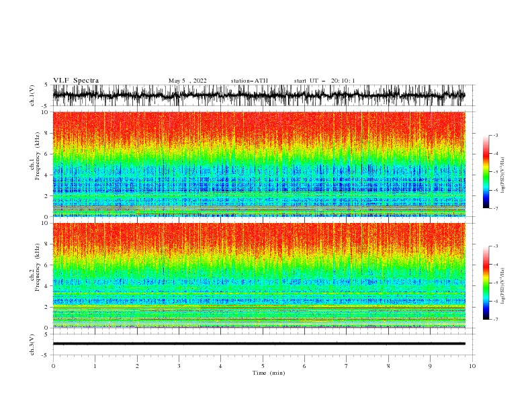Click the ch.1 spectrogram plot
Image resolution: width=532 pixels, height=411 pixels.
259,164
